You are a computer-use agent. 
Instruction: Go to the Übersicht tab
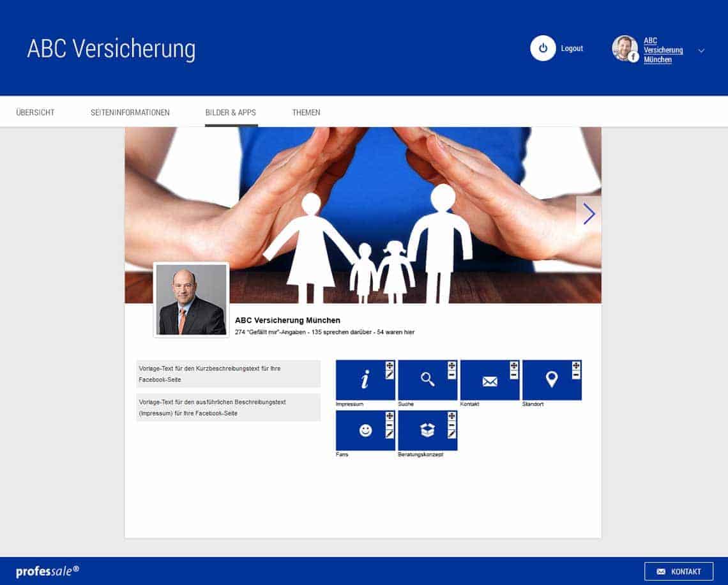35,112
